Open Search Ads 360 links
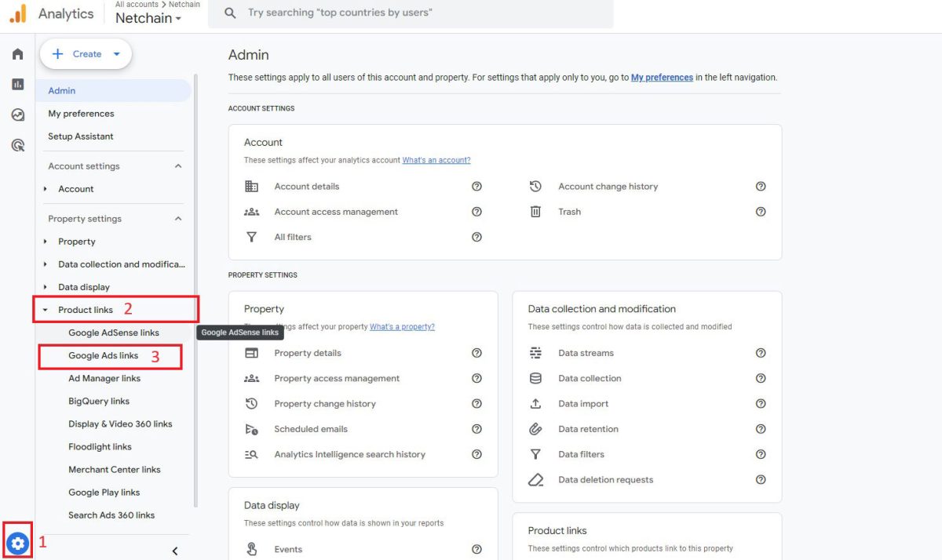Screen dimensions: 942x560 [111, 515]
